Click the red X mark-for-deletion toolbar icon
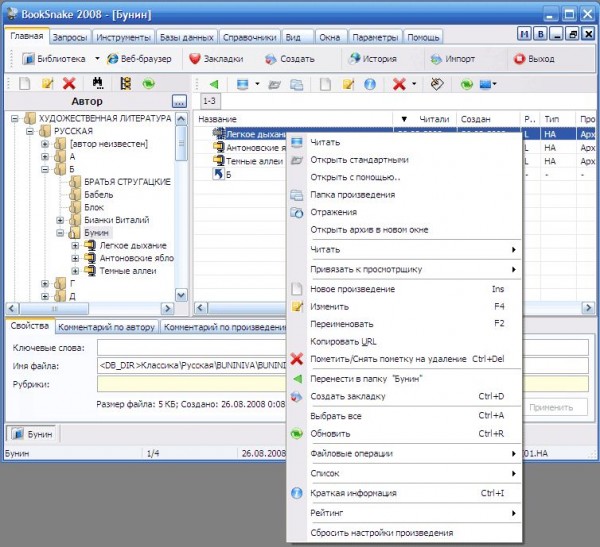 coord(399,84)
